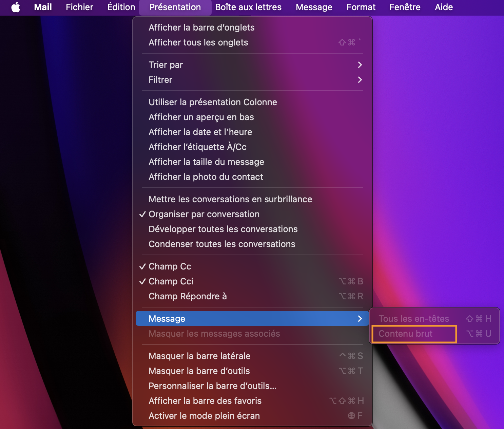Screen dimensions: 504x429
Task: Open the Format menu
Action: point(361,7)
